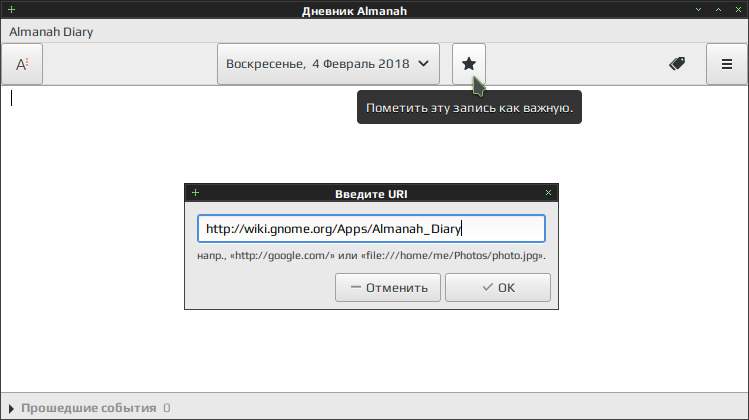Open the URI dialog plus window menu

[195, 193]
